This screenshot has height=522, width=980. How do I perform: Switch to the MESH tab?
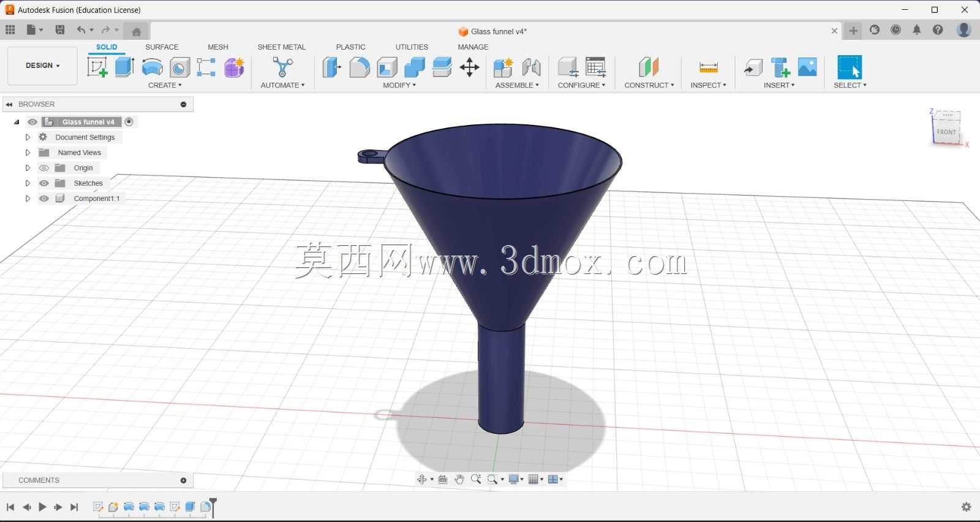click(x=218, y=47)
